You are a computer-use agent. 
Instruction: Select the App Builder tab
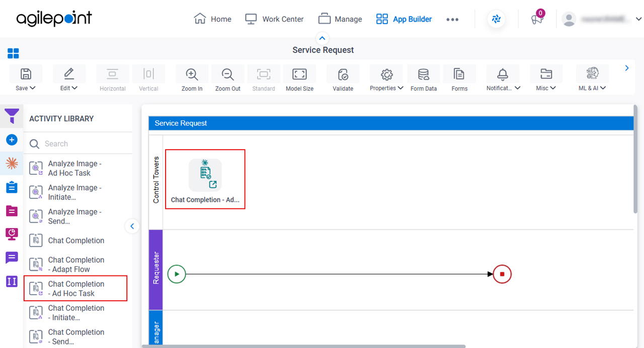(x=404, y=19)
